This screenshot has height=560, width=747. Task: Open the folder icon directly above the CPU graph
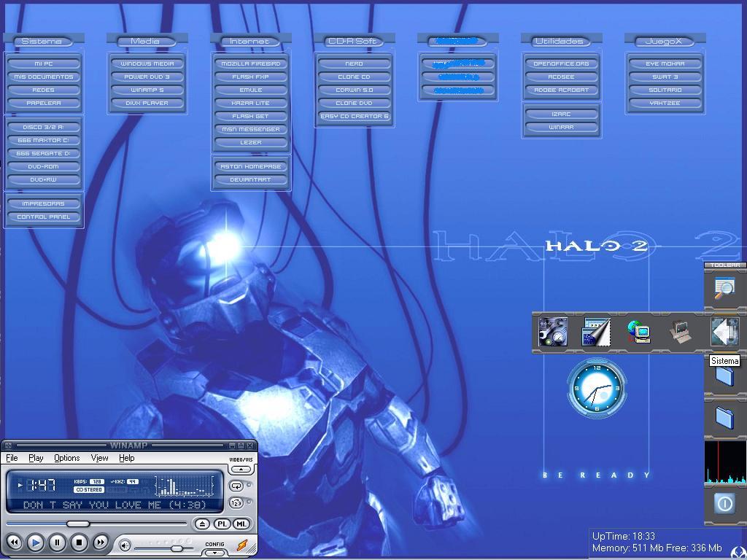pos(724,416)
